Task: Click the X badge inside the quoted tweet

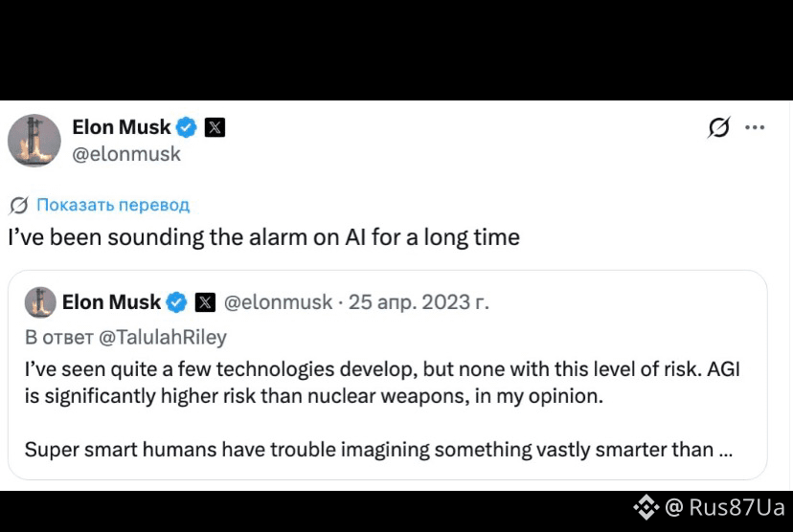Action: pos(205,302)
